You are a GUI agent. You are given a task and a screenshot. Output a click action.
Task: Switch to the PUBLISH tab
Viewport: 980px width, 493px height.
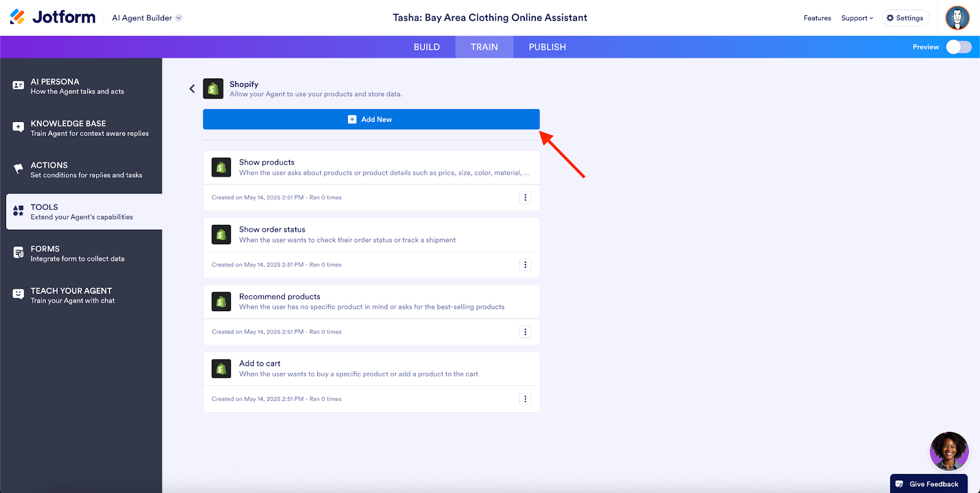pyautogui.click(x=547, y=47)
